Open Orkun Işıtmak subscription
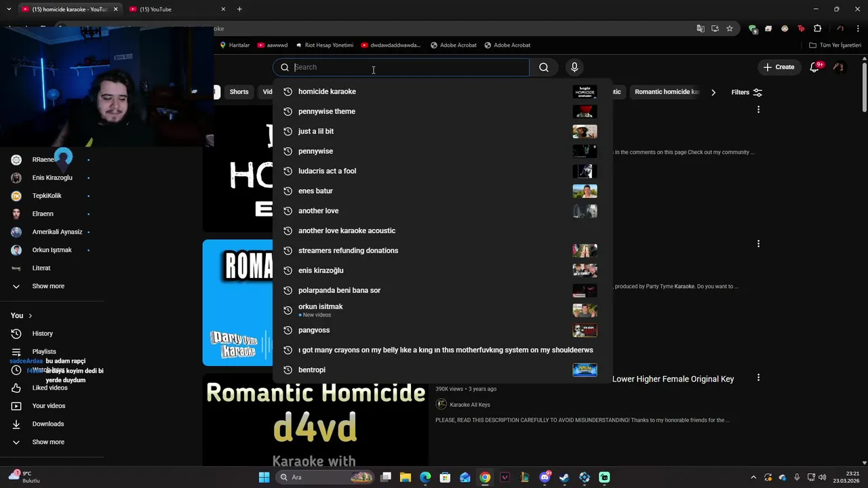 (x=52, y=250)
